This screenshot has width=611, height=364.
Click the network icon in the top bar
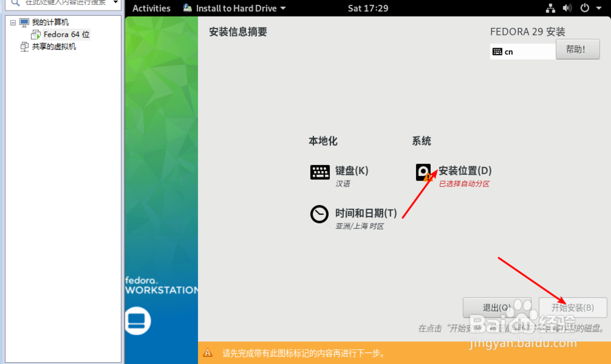pos(551,8)
